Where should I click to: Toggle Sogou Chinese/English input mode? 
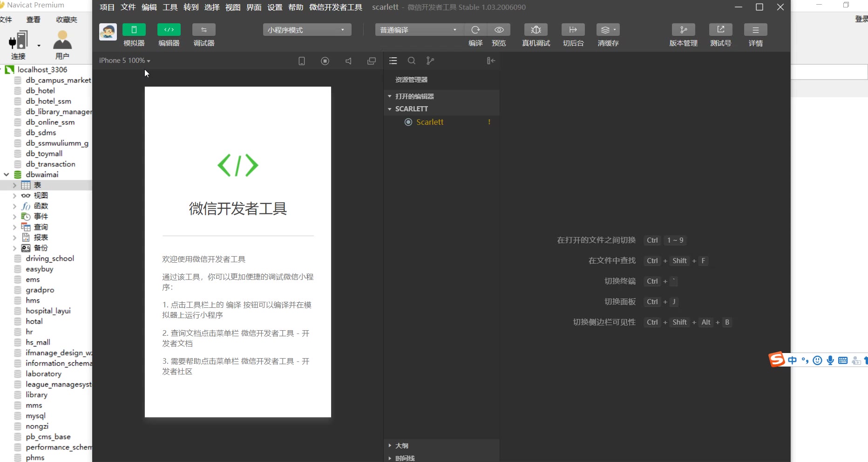point(793,360)
